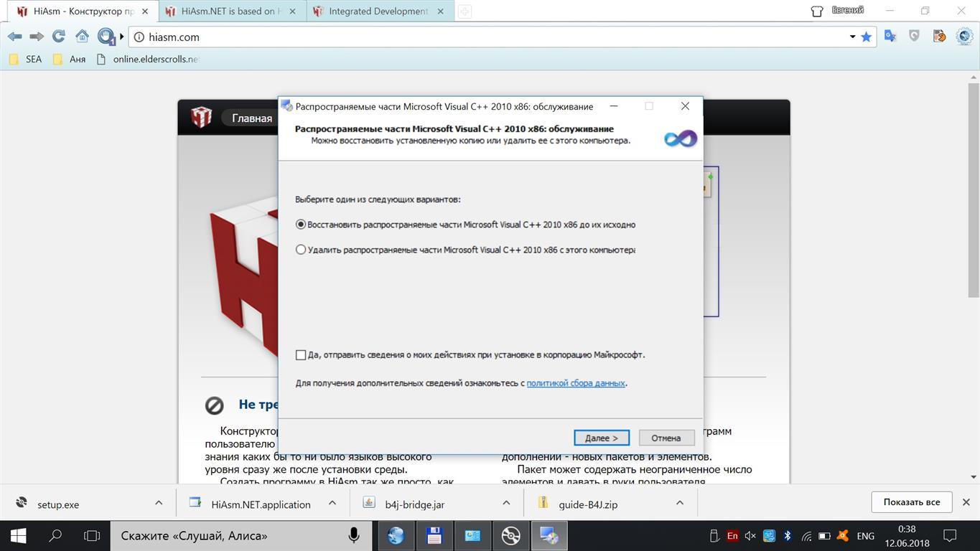Select the 'Восстановить' repair radio option
980x551 pixels.
pyautogui.click(x=301, y=225)
